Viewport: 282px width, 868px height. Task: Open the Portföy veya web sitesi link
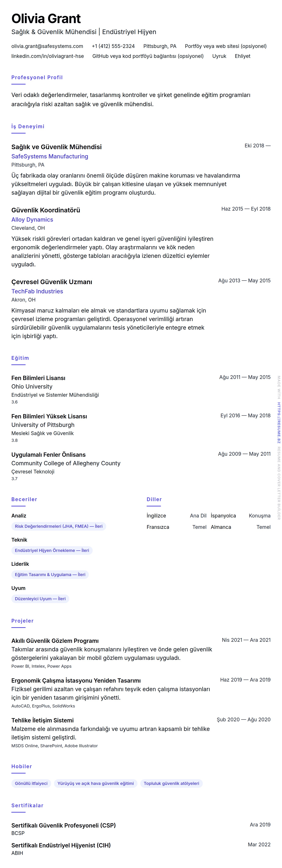(225, 46)
